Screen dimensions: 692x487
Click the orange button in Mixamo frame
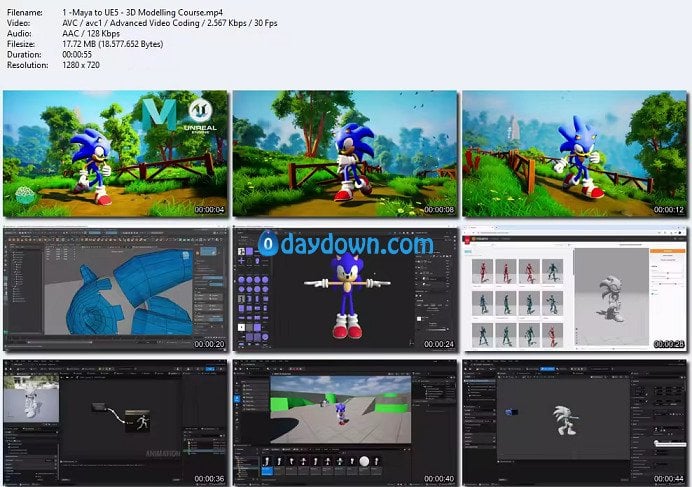pyautogui.click(x=667, y=251)
